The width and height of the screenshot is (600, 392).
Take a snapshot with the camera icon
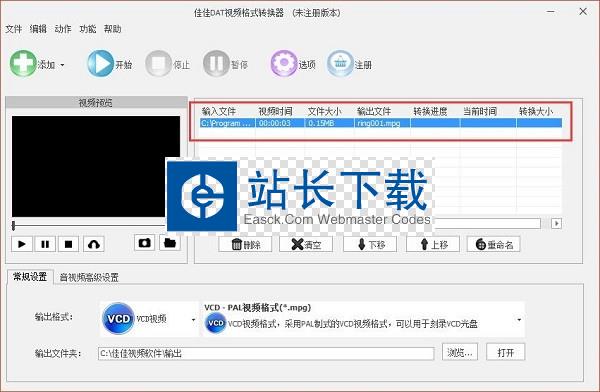[x=145, y=243]
